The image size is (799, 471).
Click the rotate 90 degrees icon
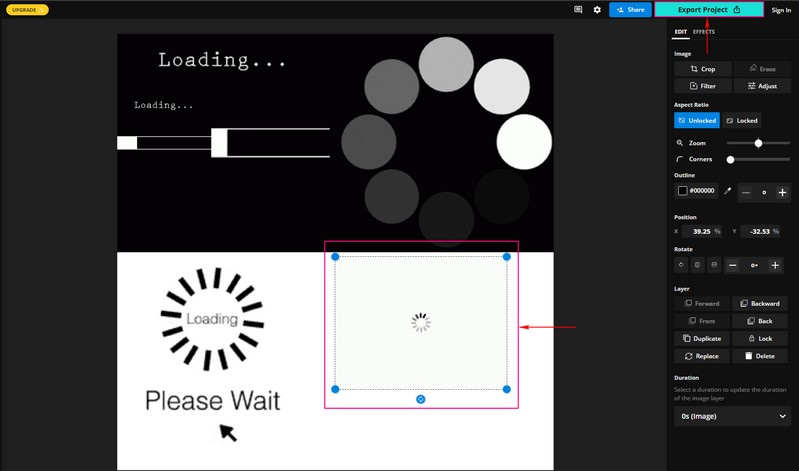click(681, 265)
